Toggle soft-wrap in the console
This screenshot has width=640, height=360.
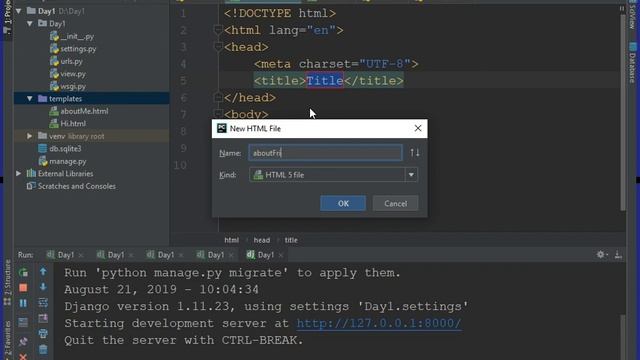pos(43,302)
